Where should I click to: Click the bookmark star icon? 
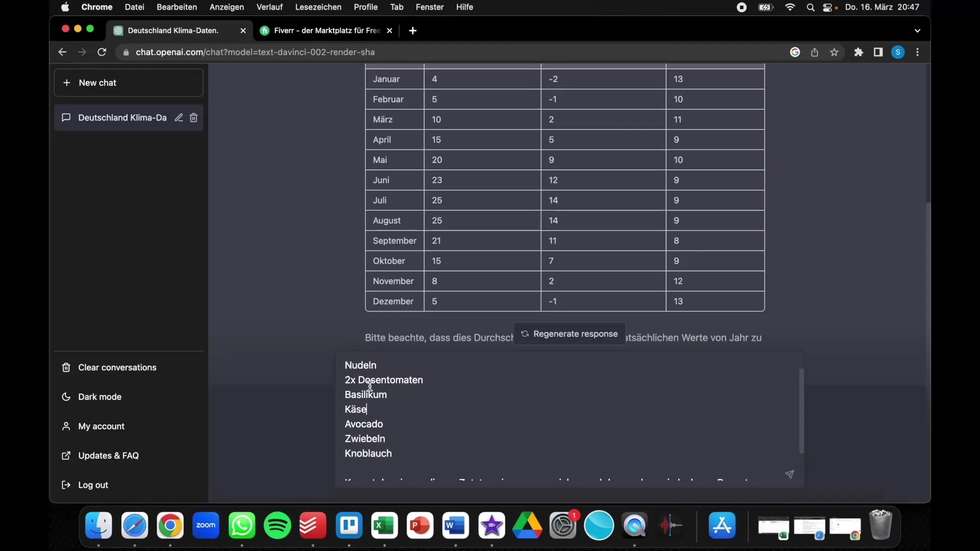(837, 52)
